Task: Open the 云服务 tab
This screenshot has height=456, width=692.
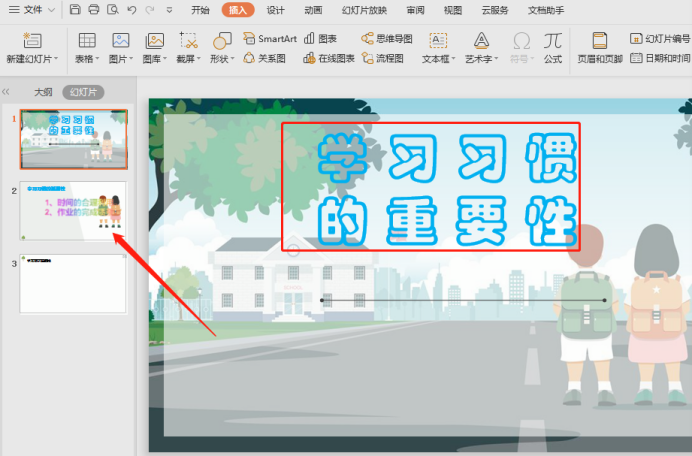Action: pyautogui.click(x=495, y=10)
